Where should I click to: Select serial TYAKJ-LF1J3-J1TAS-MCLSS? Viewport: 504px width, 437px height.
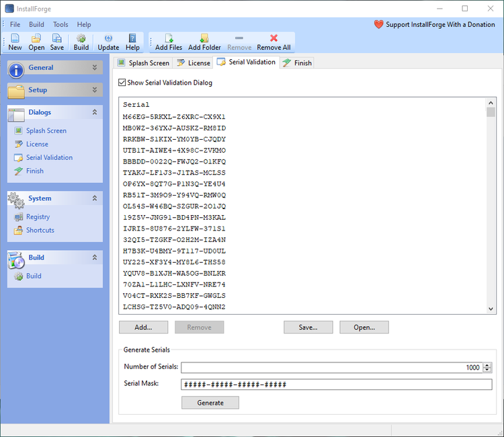pyautogui.click(x=174, y=173)
